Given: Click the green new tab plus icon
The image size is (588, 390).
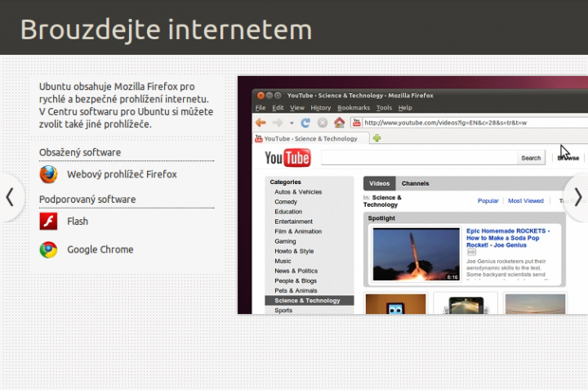Looking at the screenshot, I should click(376, 138).
